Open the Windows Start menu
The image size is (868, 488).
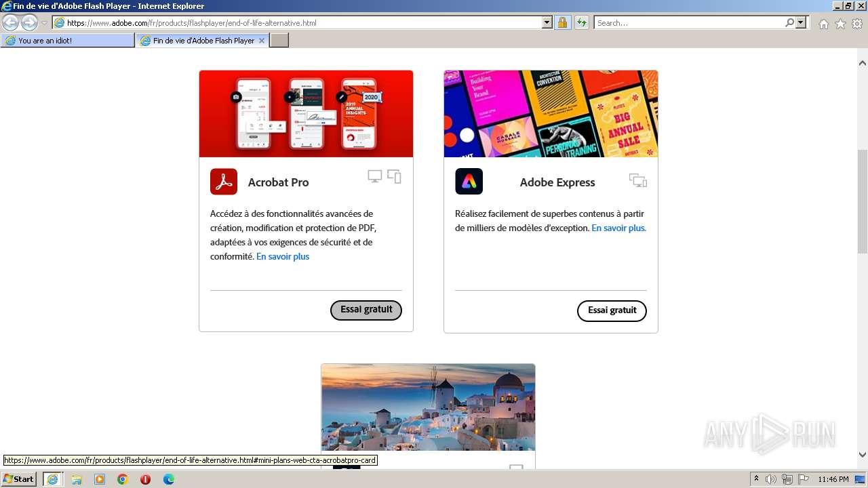[18, 479]
